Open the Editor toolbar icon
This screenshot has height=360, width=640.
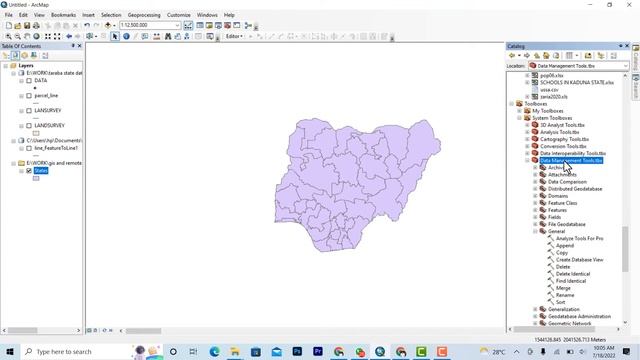[x=188, y=25]
